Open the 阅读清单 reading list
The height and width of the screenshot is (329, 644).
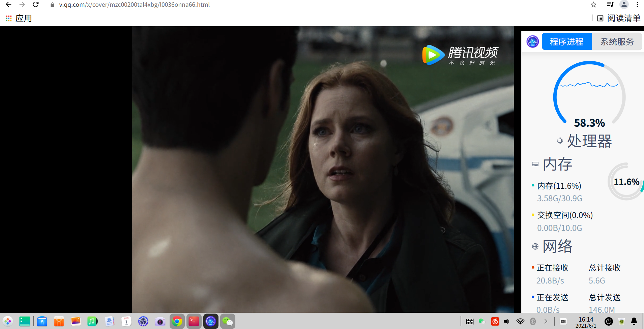pos(619,18)
